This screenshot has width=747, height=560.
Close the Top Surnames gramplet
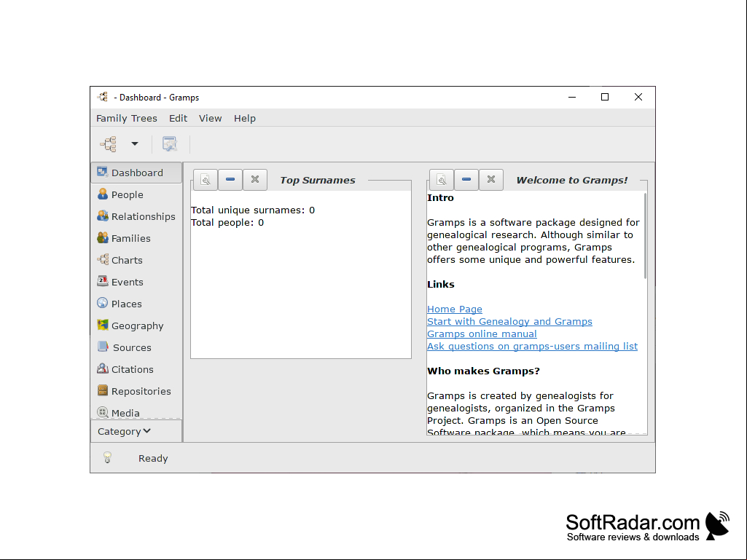(x=255, y=180)
